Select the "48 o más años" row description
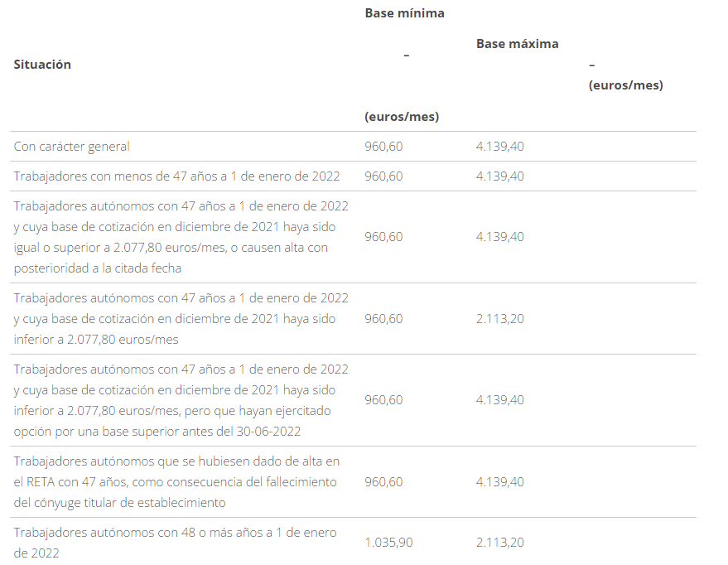The image size is (728, 565). pyautogui.click(x=175, y=542)
